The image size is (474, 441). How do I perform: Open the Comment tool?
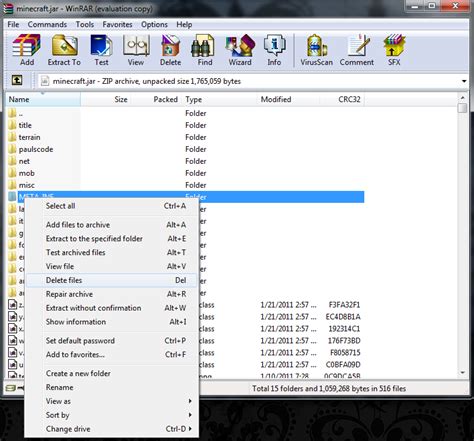point(357,50)
